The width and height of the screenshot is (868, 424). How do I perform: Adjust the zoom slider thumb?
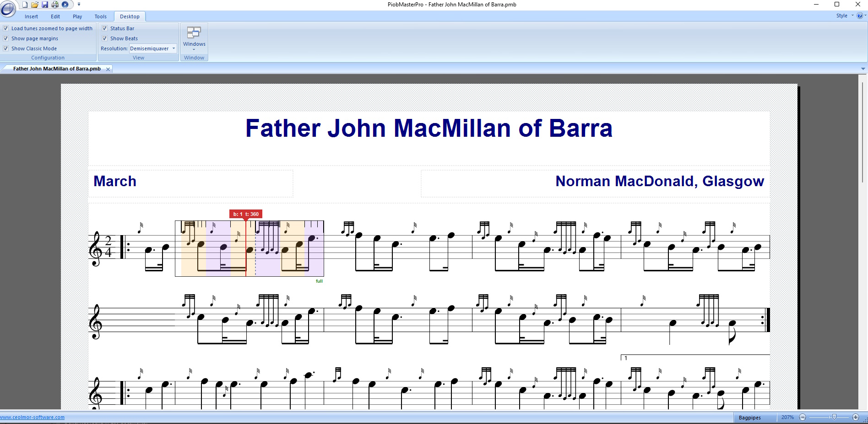pos(834,417)
